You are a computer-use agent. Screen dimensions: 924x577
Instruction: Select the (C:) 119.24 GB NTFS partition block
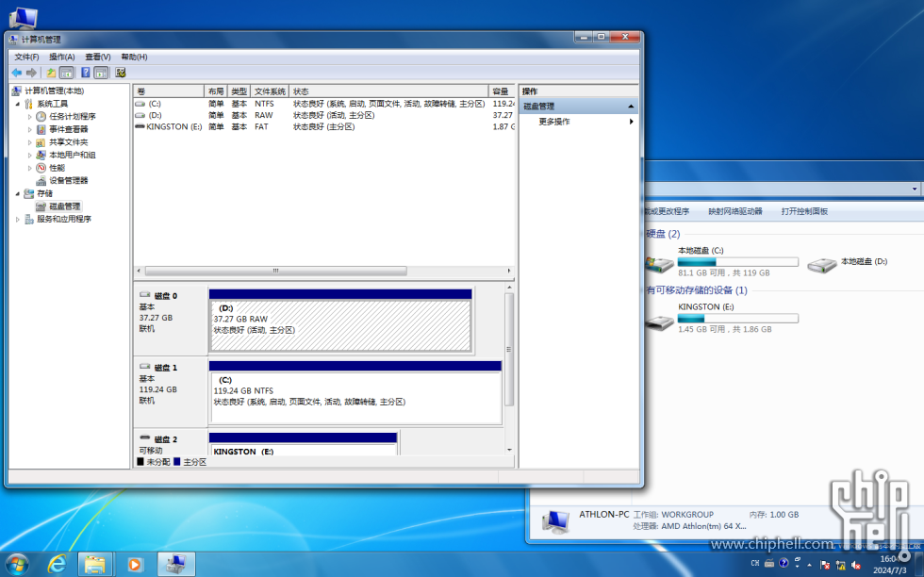pos(355,392)
